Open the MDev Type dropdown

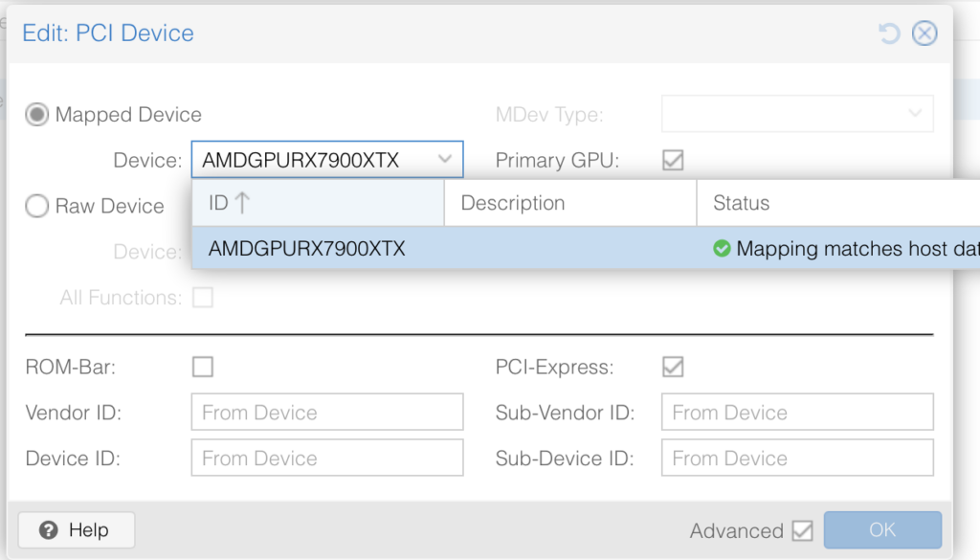coord(797,114)
